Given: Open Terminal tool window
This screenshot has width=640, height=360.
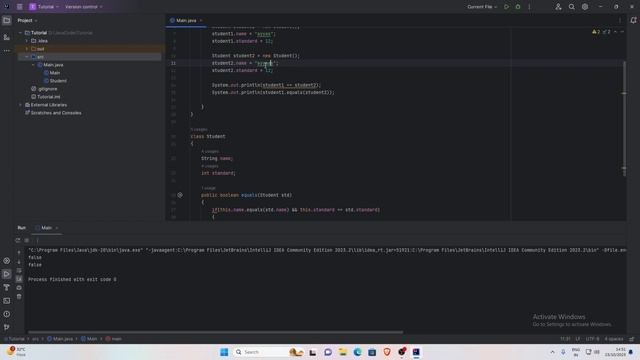Looking at the screenshot, I should [x=7, y=301].
